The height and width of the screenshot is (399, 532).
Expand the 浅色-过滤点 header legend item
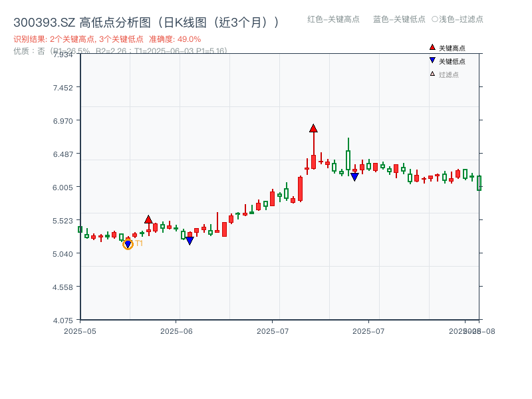[456, 20]
